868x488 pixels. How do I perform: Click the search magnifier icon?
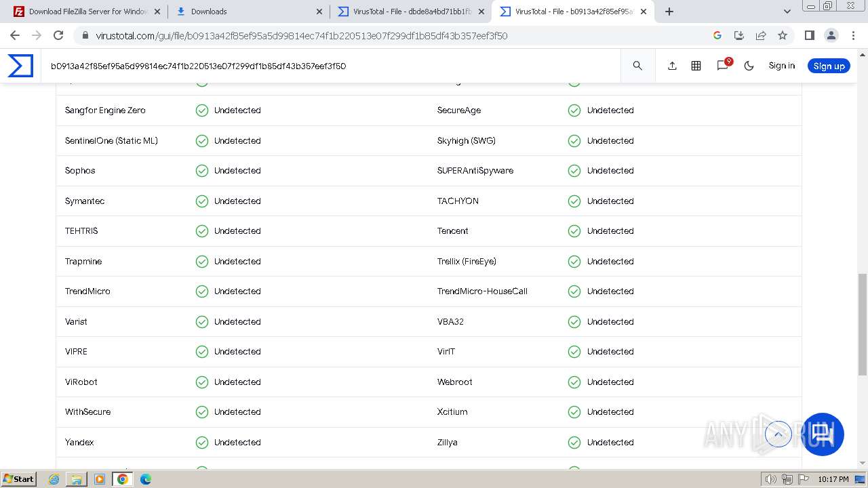point(637,66)
